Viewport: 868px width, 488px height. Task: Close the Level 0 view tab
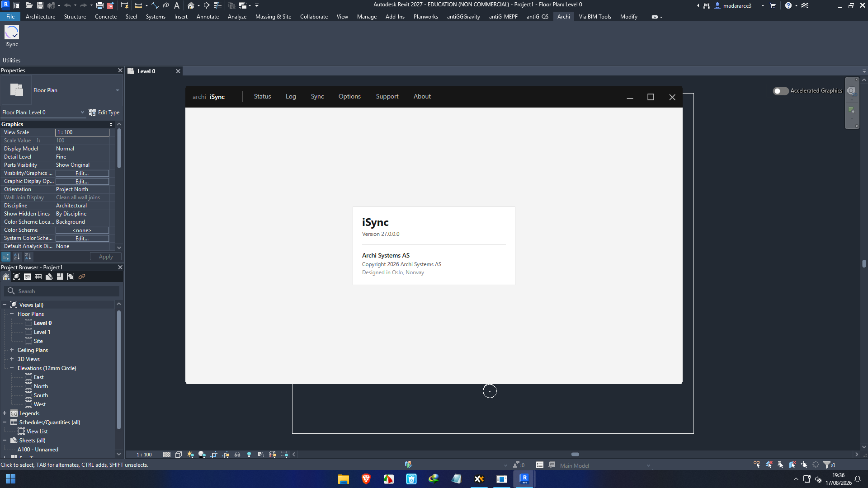tap(178, 71)
